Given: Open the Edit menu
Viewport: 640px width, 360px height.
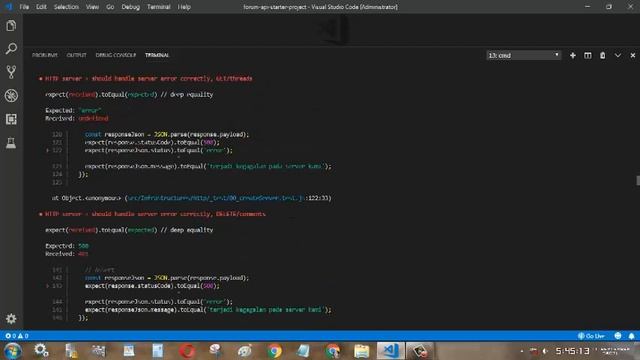Looking at the screenshot, I should tap(41, 7).
